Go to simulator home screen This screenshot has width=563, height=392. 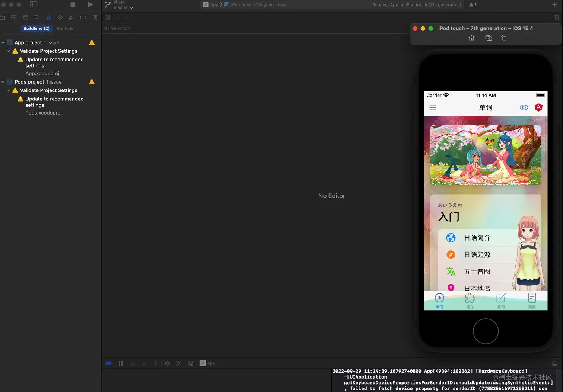[471, 38]
